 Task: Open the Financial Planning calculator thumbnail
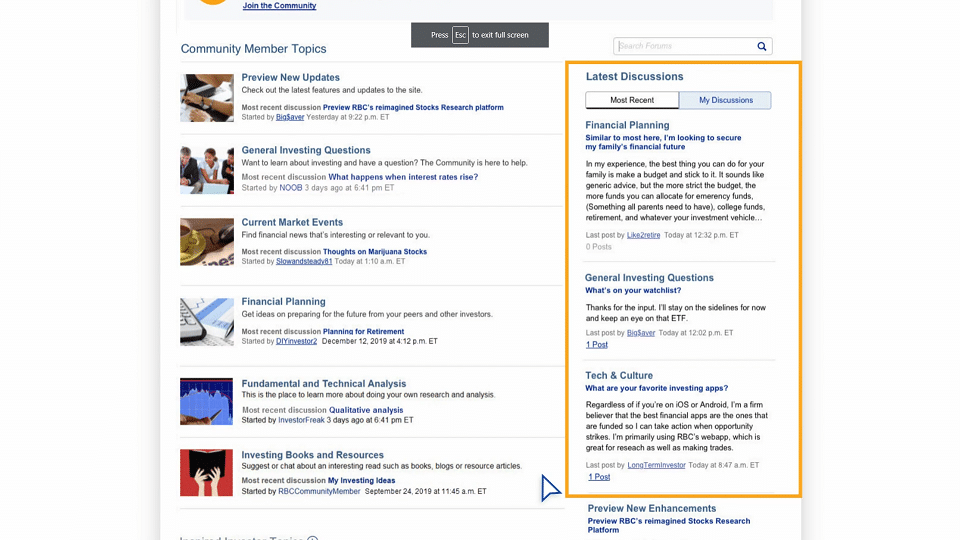(206, 321)
